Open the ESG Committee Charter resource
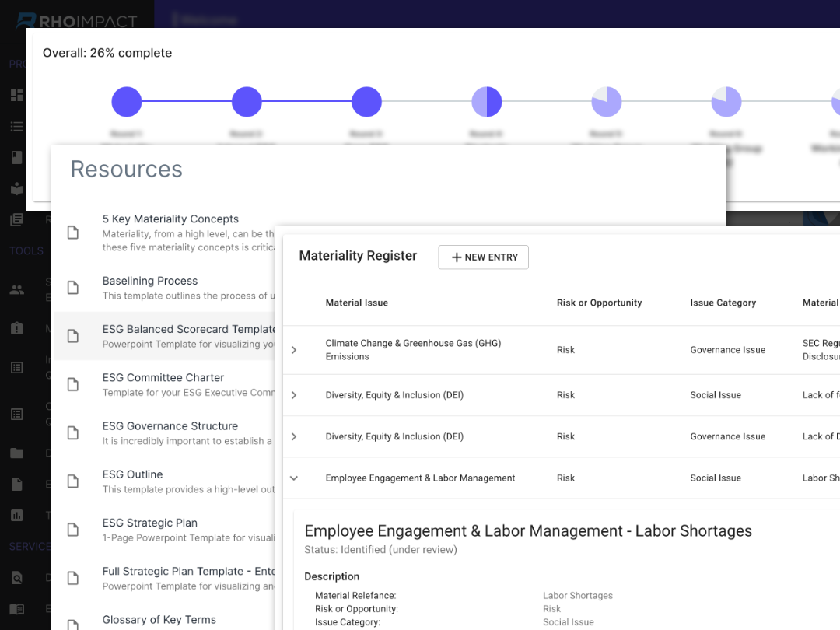The width and height of the screenshot is (840, 630). click(163, 378)
